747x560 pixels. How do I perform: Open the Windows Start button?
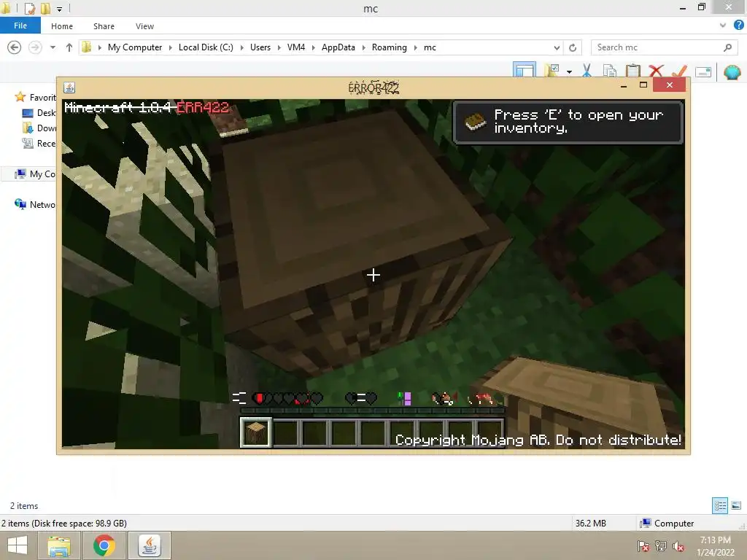coord(18,545)
